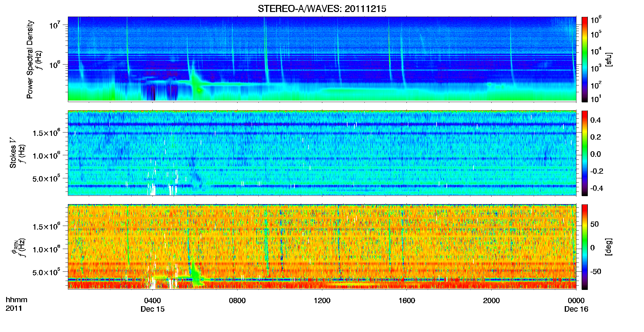Click the sfu color bar beside the top panel
The image size is (644, 332).
(584, 59)
